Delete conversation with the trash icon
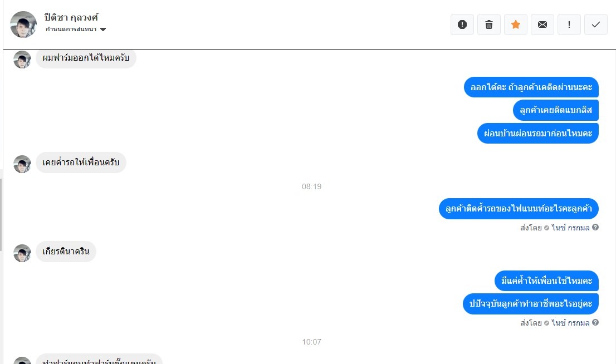Screen dimensions: 616x364 (x=488, y=24)
